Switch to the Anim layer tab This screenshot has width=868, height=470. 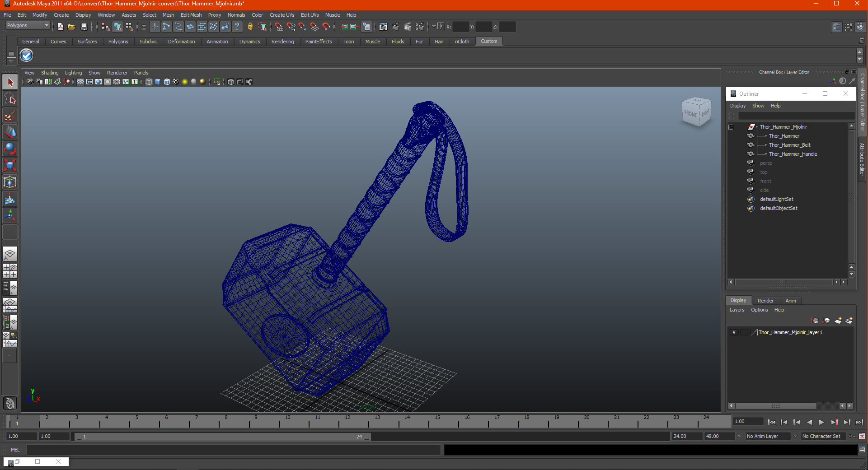coord(791,301)
